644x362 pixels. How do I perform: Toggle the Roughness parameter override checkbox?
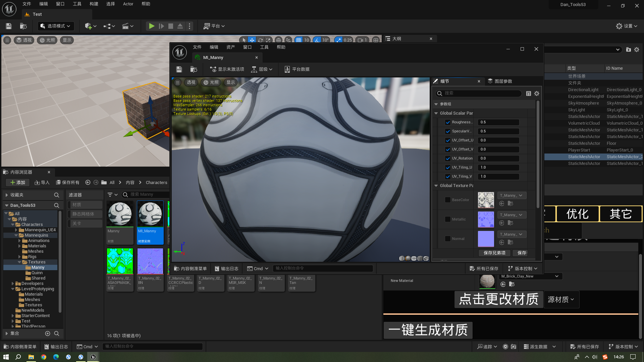click(448, 122)
